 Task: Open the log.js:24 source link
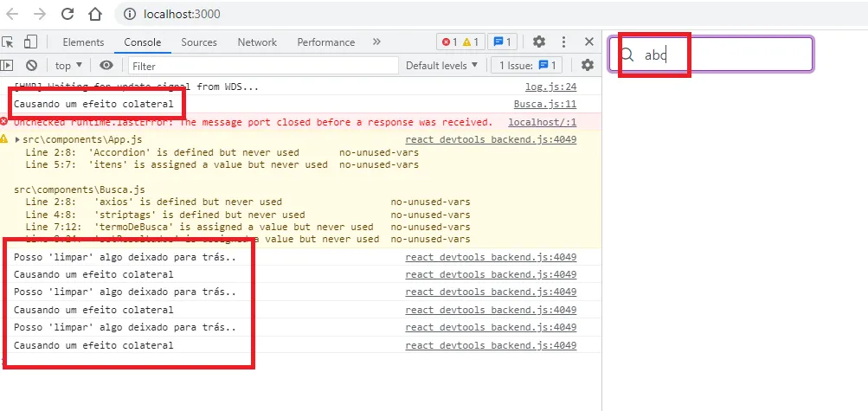pos(550,87)
